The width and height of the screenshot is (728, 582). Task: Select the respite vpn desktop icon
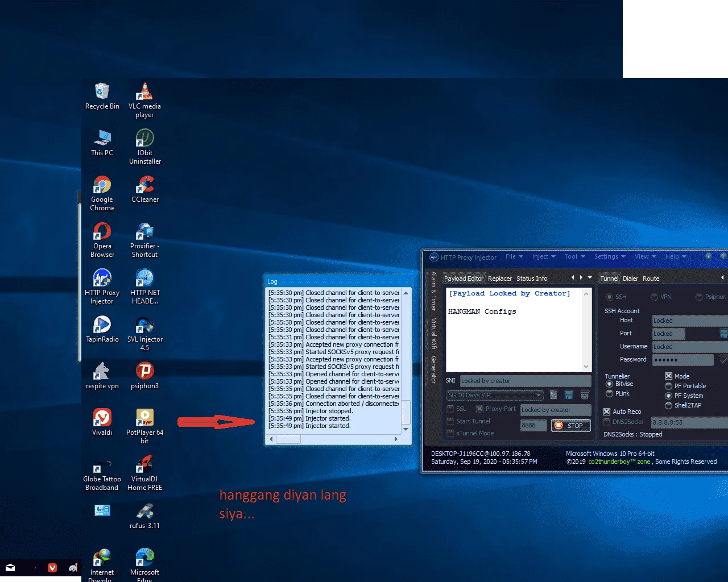click(102, 376)
